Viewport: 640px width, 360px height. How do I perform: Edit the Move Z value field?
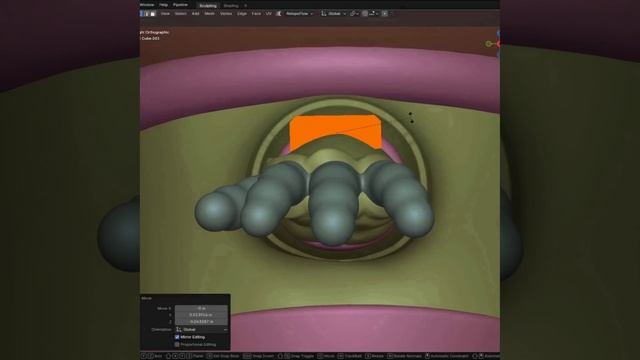[201, 321]
